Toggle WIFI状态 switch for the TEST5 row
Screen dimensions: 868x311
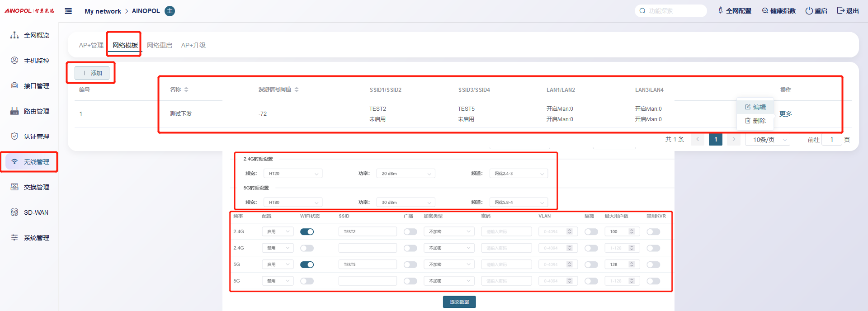(x=307, y=265)
